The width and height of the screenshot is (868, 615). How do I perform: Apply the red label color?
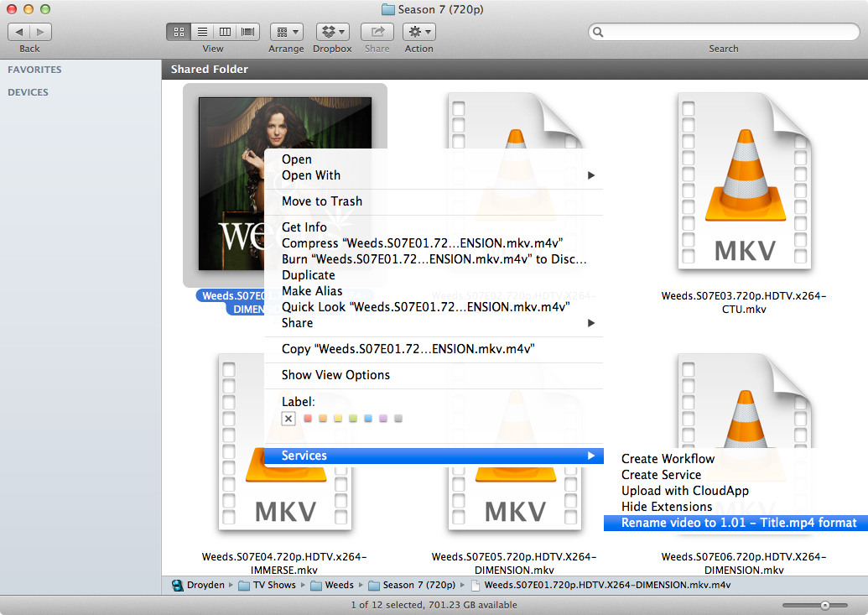(x=308, y=419)
